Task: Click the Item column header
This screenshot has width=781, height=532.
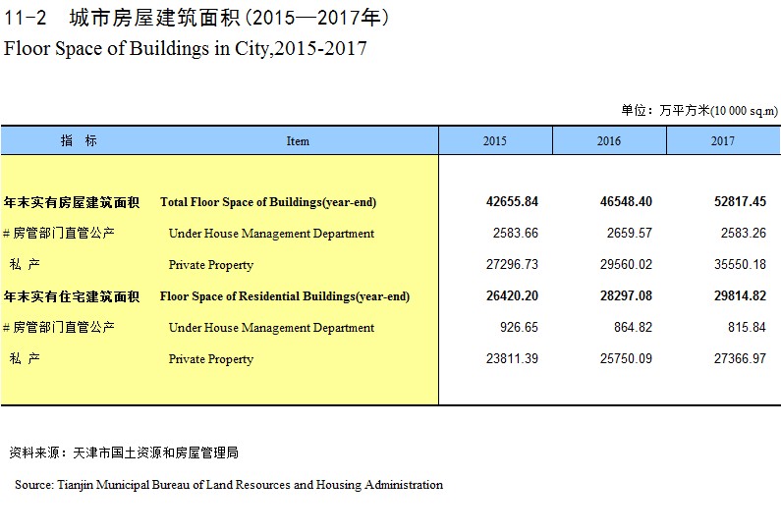Action: click(x=298, y=141)
